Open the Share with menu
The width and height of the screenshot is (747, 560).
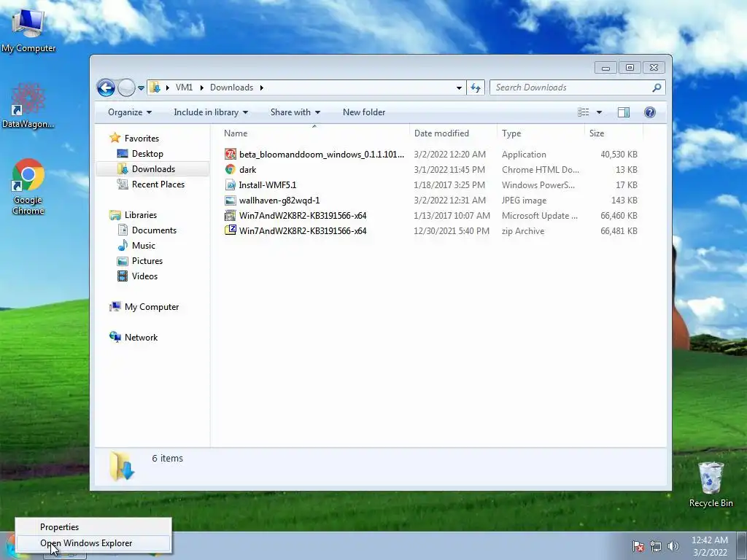tap(295, 112)
